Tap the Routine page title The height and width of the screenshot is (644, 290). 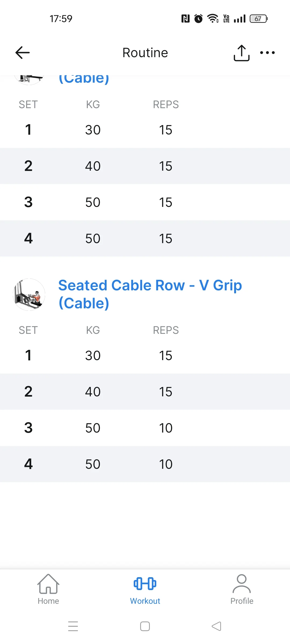click(145, 53)
